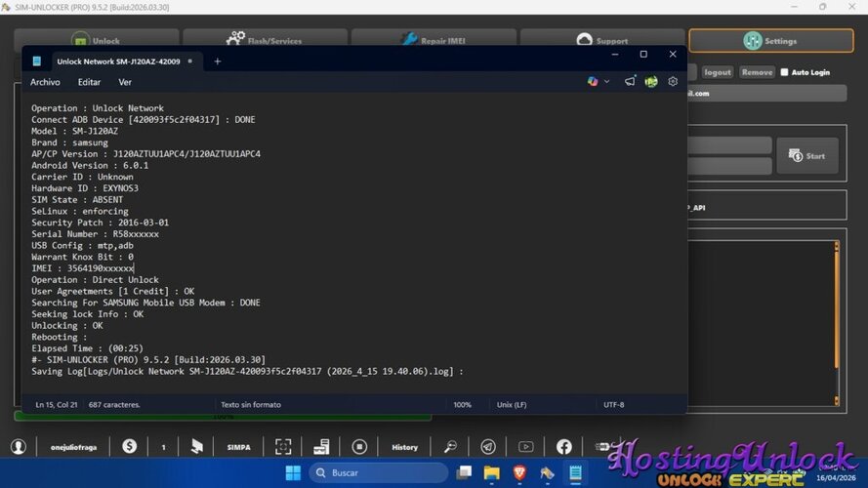The width and height of the screenshot is (868, 488).
Task: Open Notepad settings gear icon
Action: click(673, 82)
